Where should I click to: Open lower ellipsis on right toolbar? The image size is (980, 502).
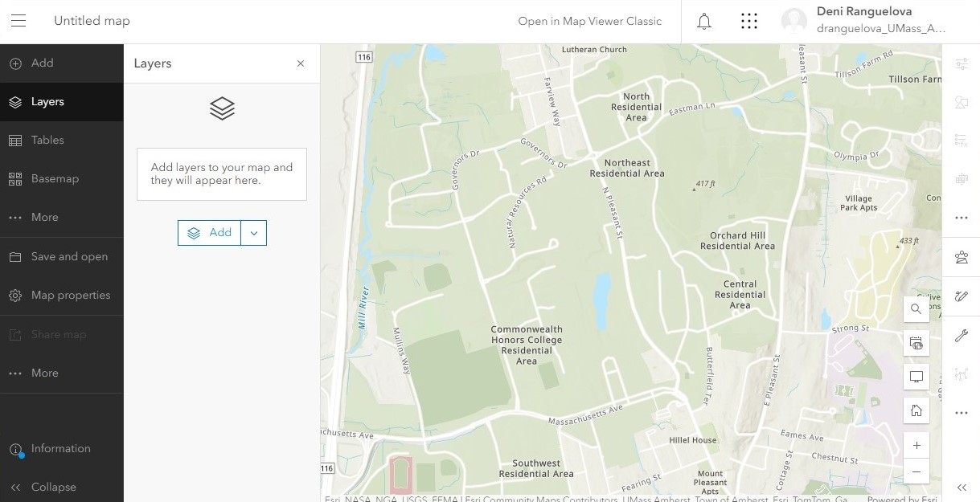coord(961,412)
